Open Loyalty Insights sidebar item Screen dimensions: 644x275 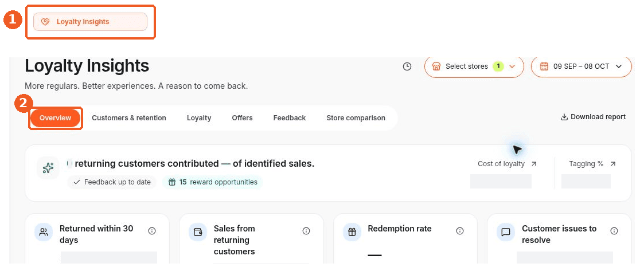90,22
